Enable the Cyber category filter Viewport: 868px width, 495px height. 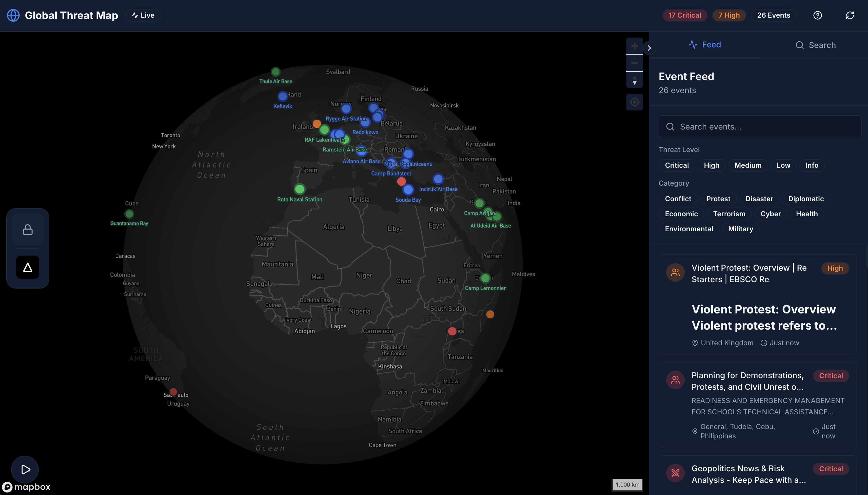pos(771,214)
